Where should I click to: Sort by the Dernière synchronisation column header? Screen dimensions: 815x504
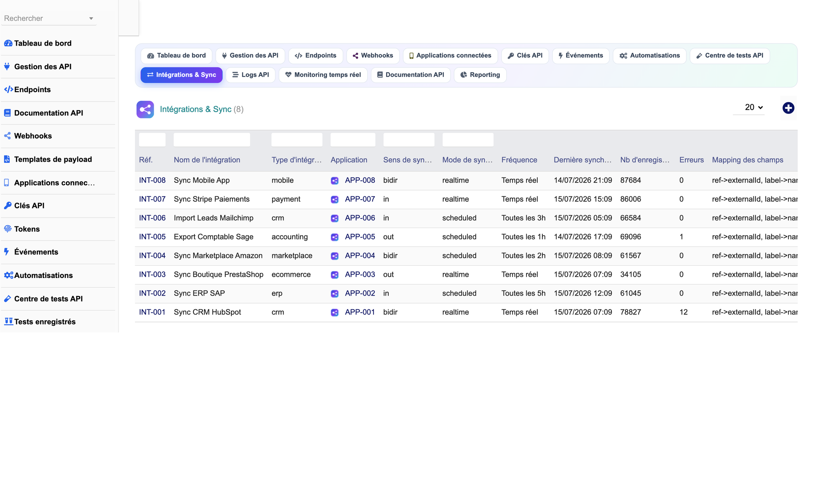(x=583, y=160)
